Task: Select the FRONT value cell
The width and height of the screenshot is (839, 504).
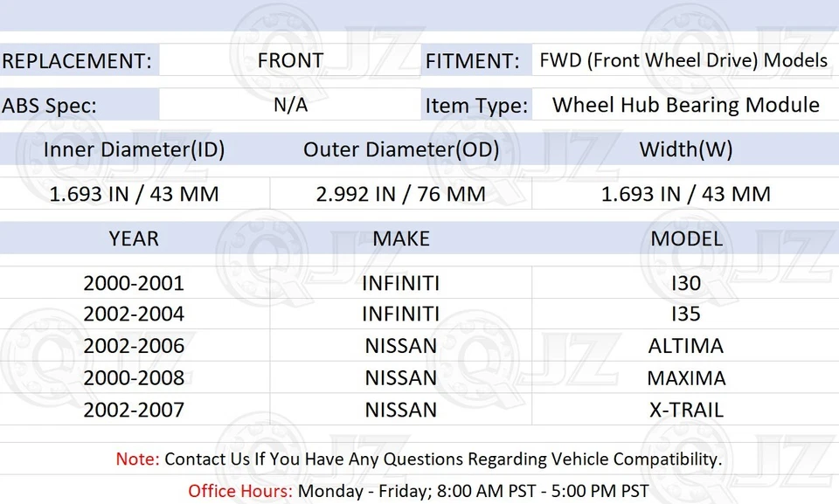Action: tap(290, 60)
